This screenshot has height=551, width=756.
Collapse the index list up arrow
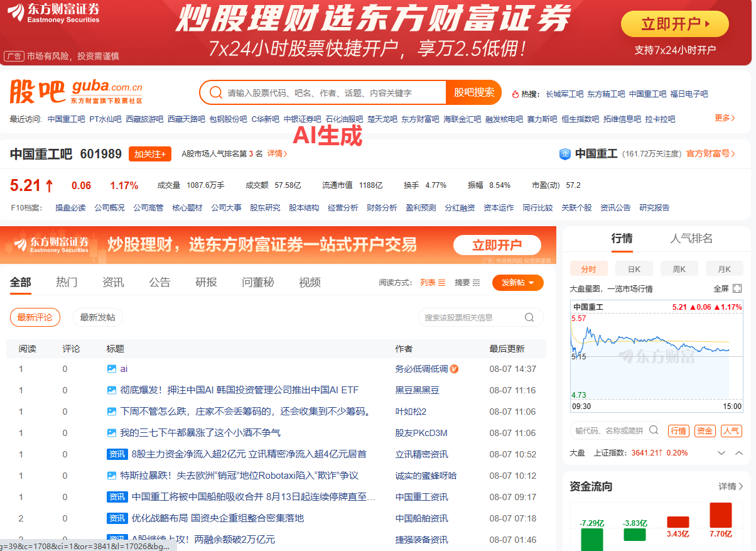[x=739, y=453]
